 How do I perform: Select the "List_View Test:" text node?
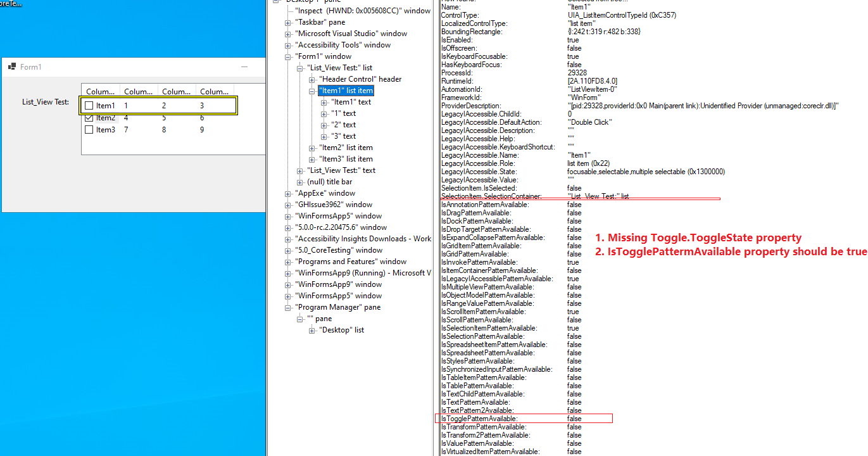[342, 170]
